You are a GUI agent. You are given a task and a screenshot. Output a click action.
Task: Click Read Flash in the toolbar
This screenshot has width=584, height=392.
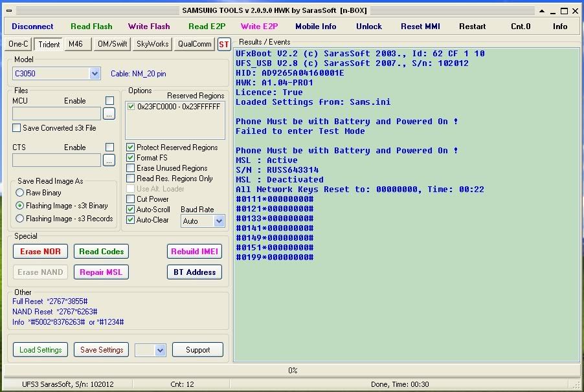pyautogui.click(x=91, y=27)
